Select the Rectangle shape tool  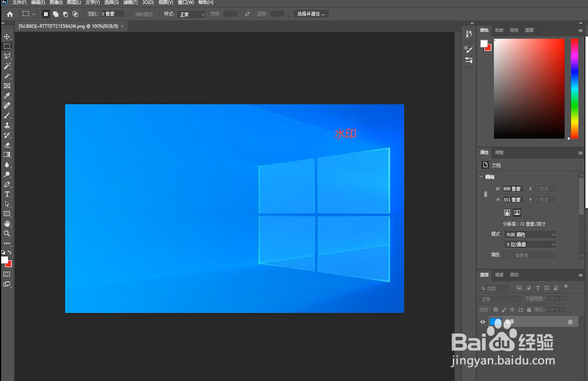click(x=7, y=214)
